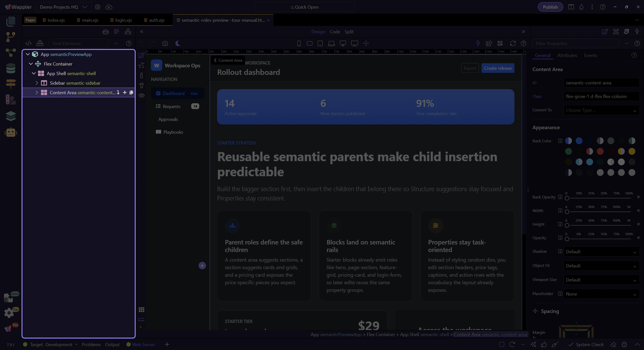Screen dimensions: 644x350
Task: Click the refresh design view icon
Action: click(x=513, y=43)
